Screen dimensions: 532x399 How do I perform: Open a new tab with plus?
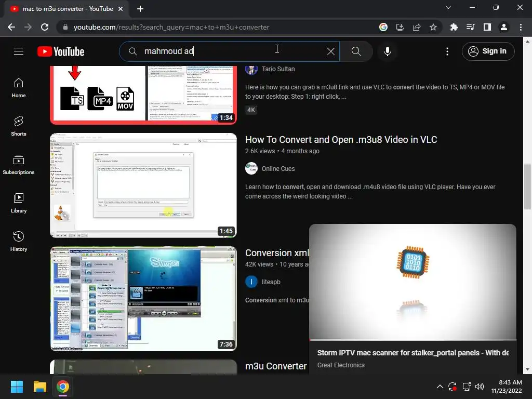tap(140, 9)
